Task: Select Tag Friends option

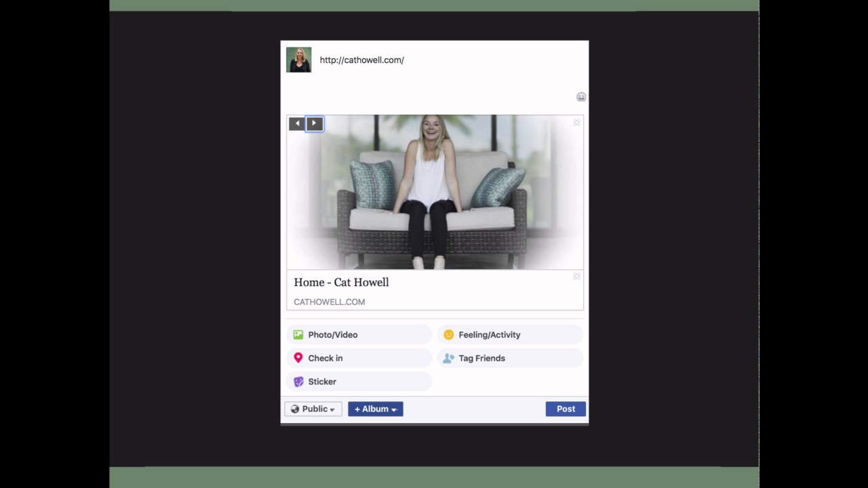Action: pyautogui.click(x=510, y=358)
